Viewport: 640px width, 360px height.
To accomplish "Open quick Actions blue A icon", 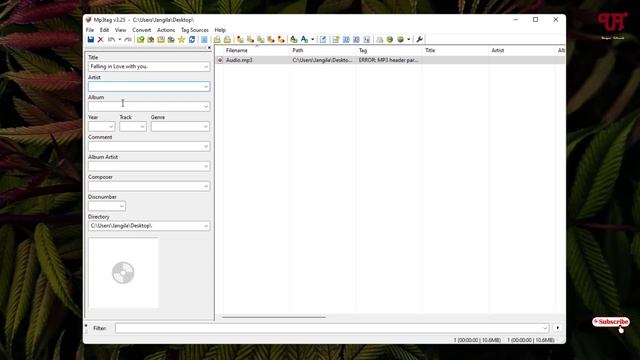I will coord(304,40).
